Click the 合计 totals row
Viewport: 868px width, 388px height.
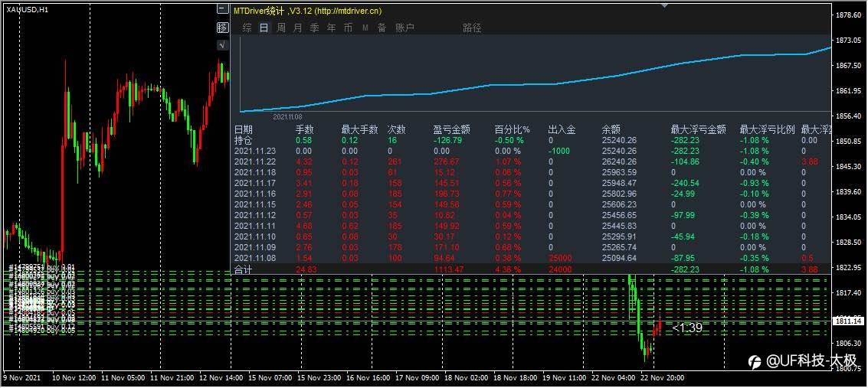tap(243, 269)
